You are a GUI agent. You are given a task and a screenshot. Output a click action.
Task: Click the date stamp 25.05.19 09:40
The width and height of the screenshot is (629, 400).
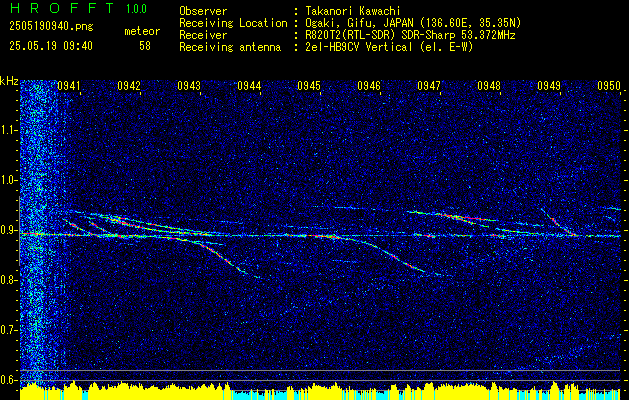[51, 46]
